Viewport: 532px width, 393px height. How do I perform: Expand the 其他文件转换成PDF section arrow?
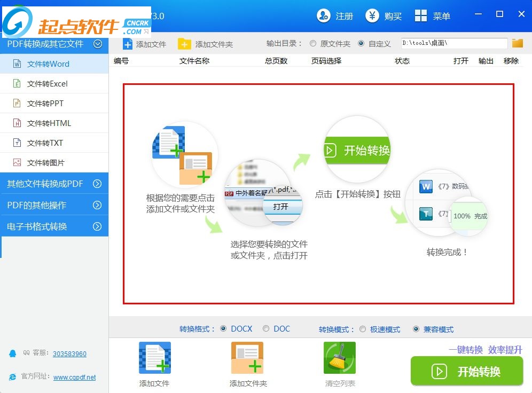click(x=97, y=184)
